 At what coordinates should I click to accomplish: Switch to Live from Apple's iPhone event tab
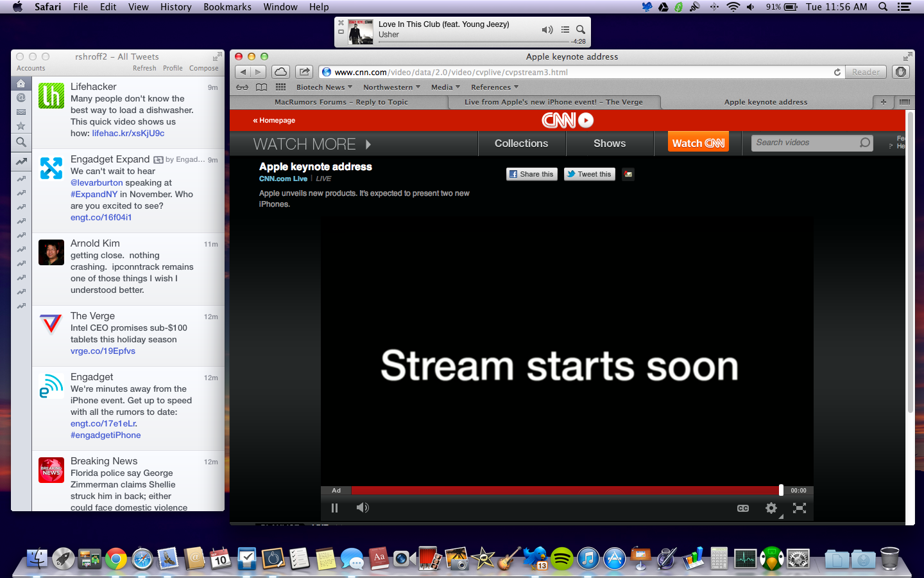(553, 102)
